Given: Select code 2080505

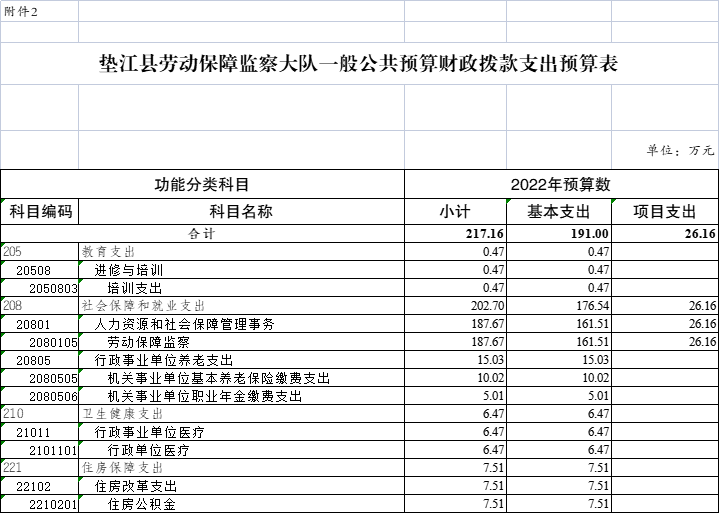Looking at the screenshot, I should point(40,377).
